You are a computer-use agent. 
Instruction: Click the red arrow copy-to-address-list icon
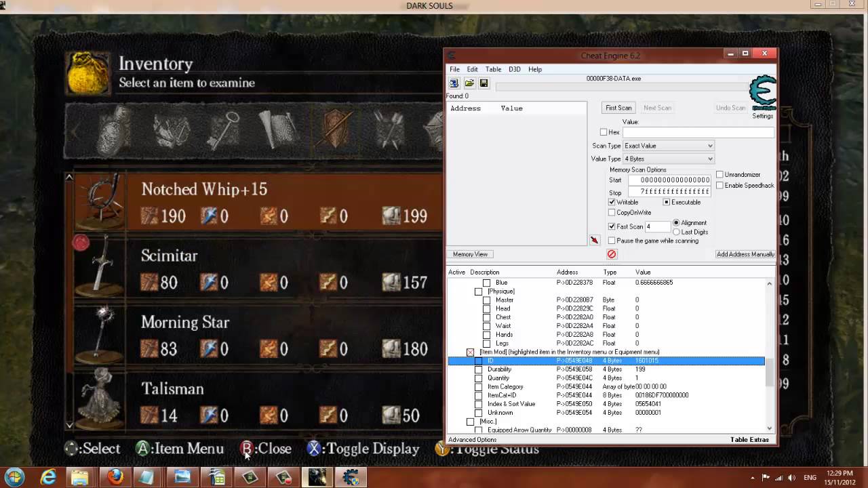tap(595, 240)
